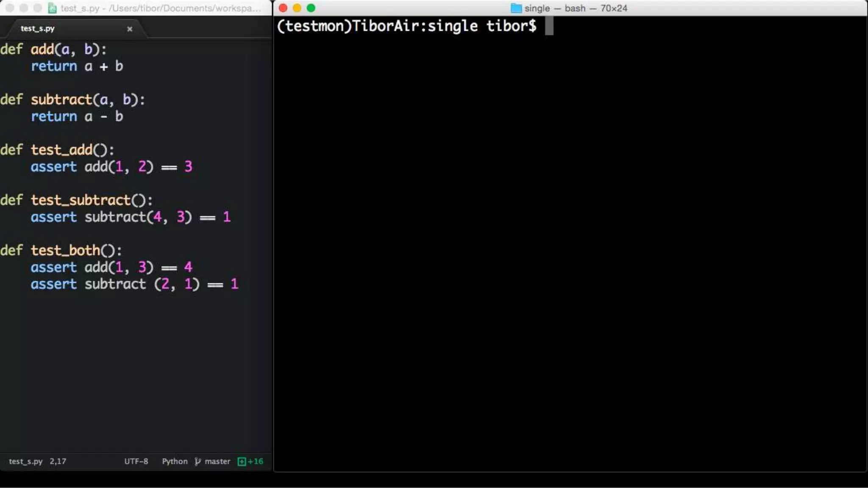Click terminal title 'single — bash — 70×24'

click(x=575, y=8)
